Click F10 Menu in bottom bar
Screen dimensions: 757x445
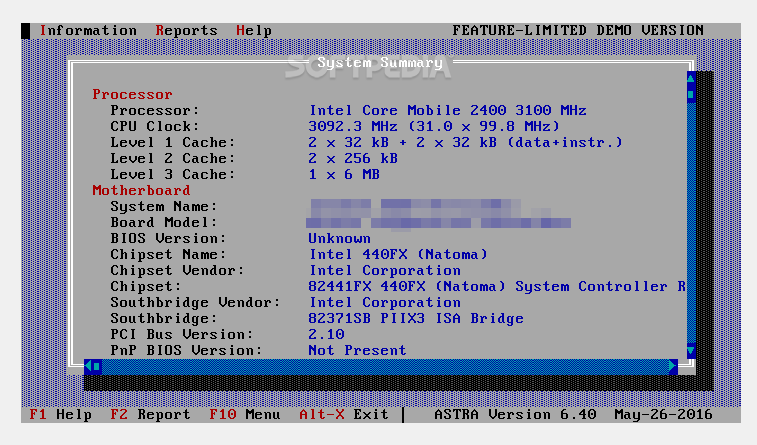point(245,415)
